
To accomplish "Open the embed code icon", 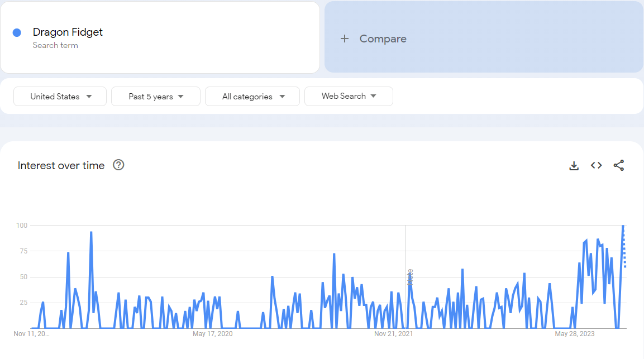I will click(597, 165).
